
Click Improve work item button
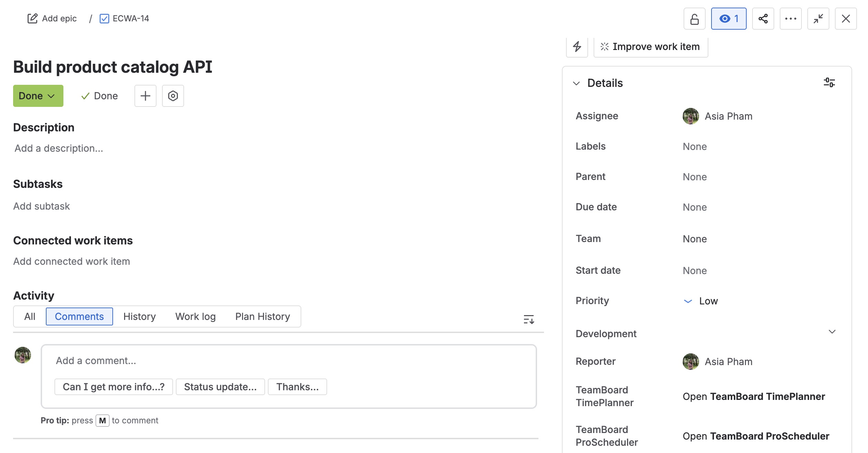(650, 47)
